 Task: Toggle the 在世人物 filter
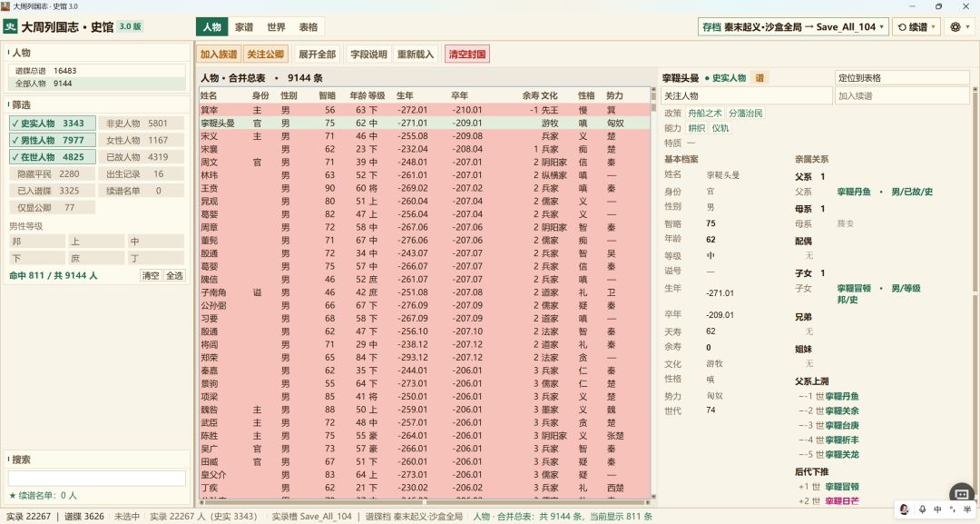click(x=53, y=157)
